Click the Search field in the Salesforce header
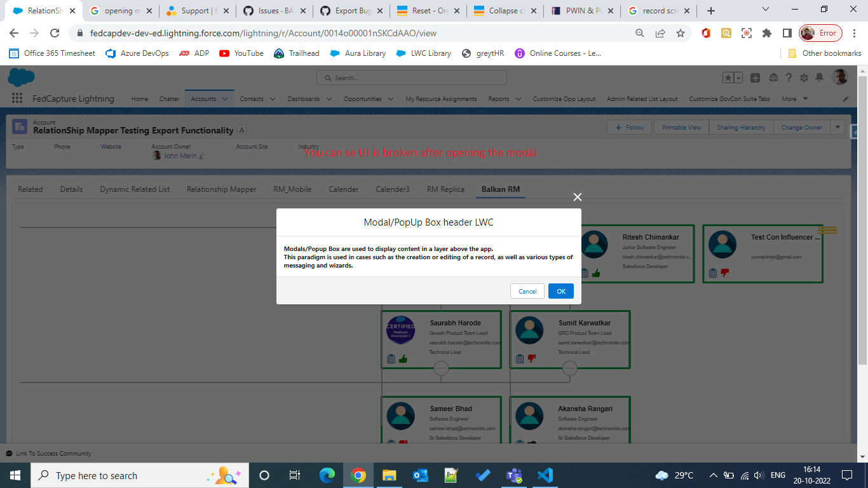This screenshot has width=868, height=488. click(x=411, y=77)
